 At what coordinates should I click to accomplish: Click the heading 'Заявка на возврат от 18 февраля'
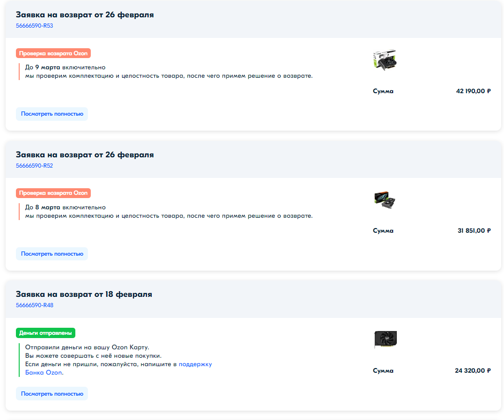(84, 294)
